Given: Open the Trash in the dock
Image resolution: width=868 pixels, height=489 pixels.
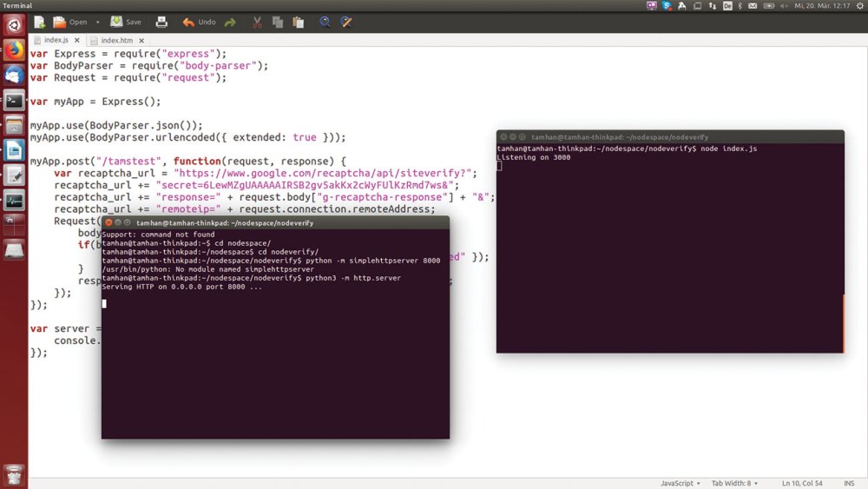Looking at the screenshot, I should [x=14, y=475].
